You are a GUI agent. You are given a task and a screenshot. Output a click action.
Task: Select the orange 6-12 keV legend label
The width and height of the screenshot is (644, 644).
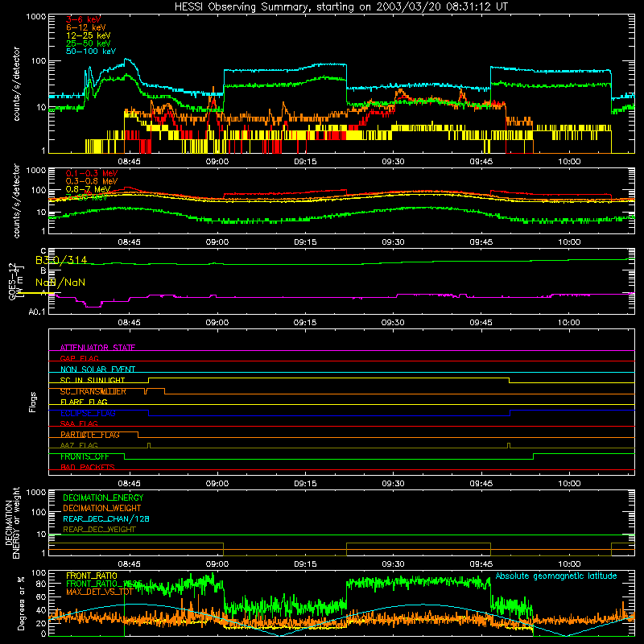click(86, 27)
